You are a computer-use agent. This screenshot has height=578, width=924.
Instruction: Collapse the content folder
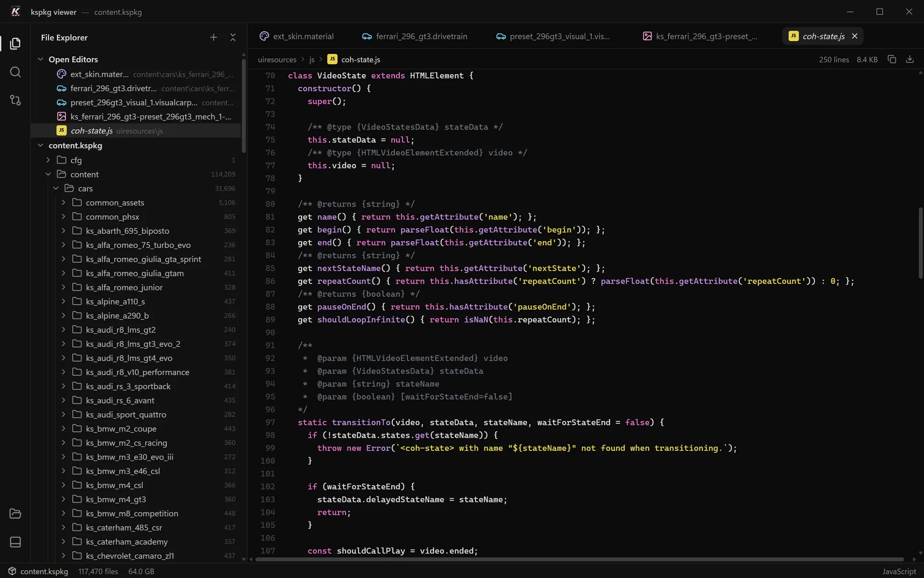[x=48, y=174]
